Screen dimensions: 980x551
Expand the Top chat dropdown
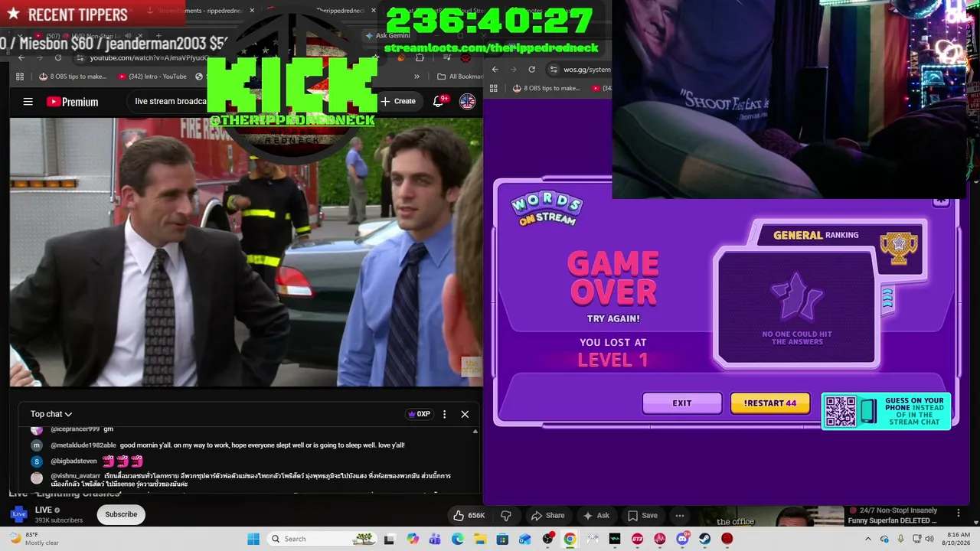point(51,414)
